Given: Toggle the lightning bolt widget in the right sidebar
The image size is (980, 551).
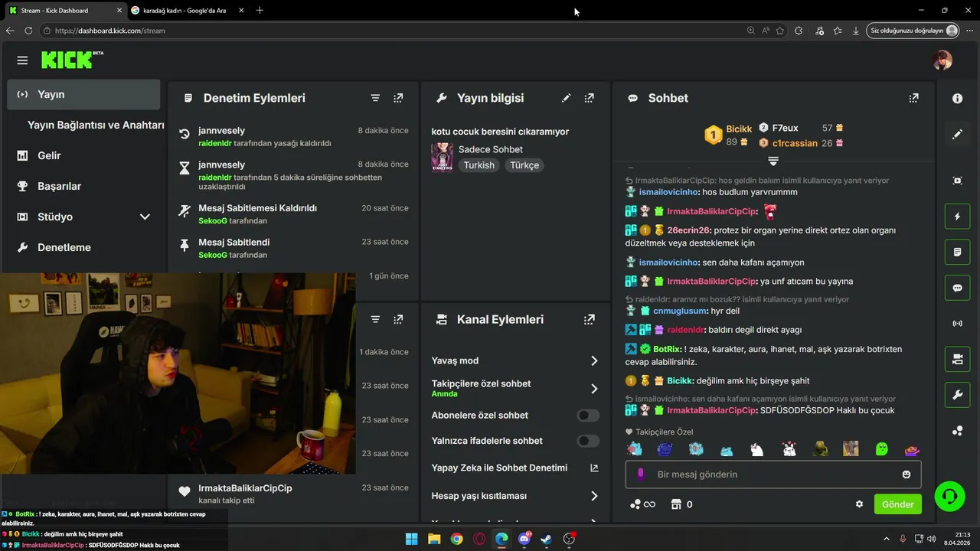Looking at the screenshot, I should 957,217.
